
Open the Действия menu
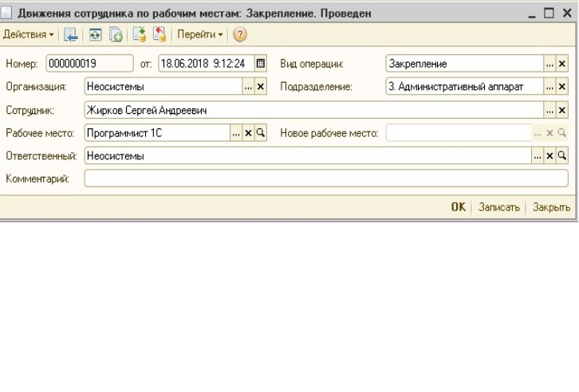point(28,35)
